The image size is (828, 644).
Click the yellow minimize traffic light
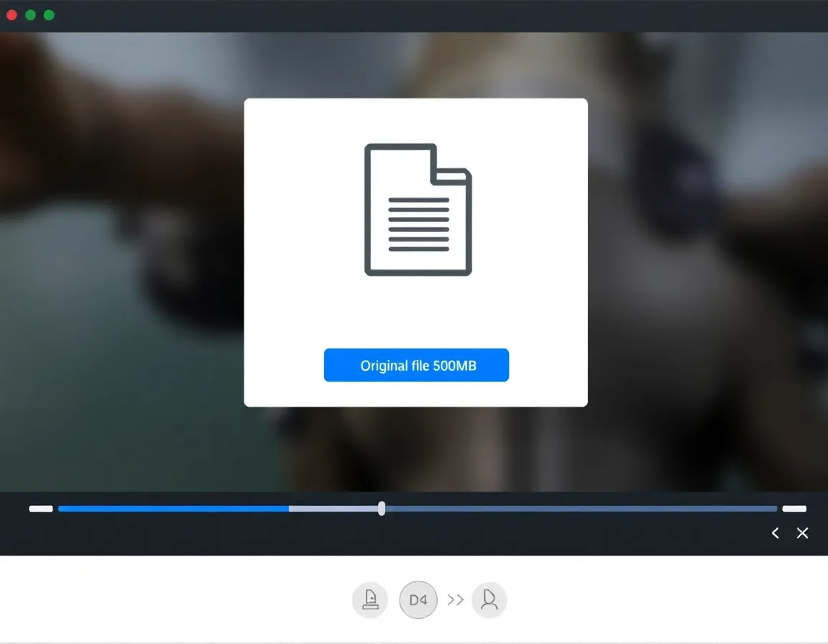pyautogui.click(x=30, y=14)
